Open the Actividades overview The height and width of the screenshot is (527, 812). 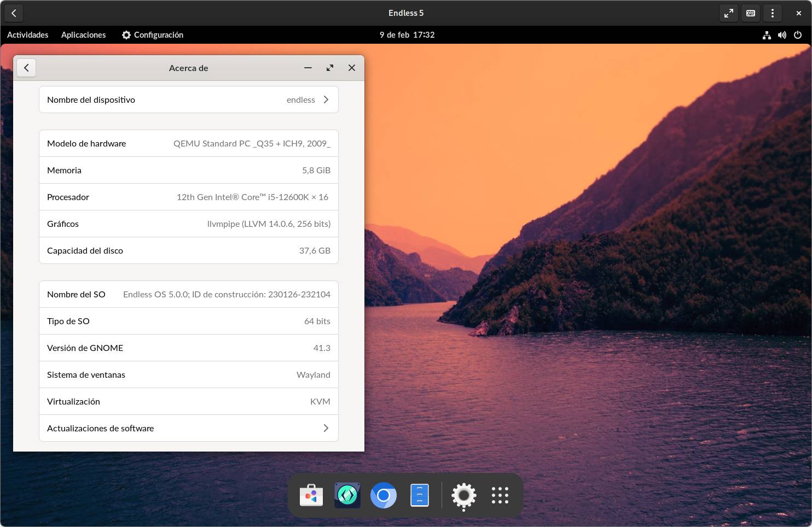(x=28, y=35)
